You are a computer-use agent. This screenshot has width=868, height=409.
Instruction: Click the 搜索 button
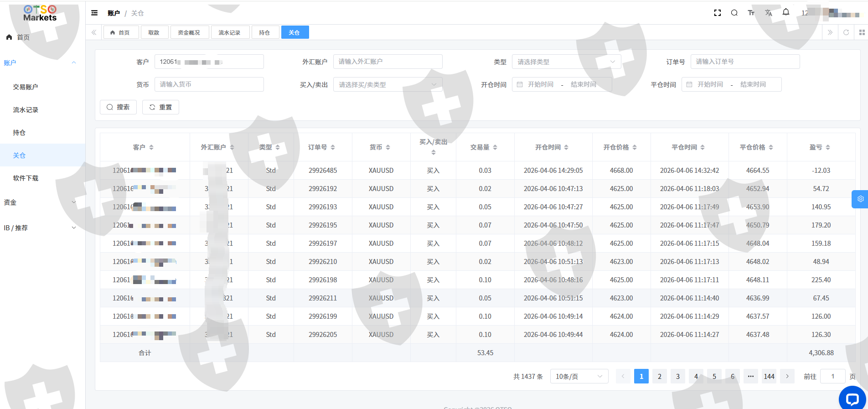(x=118, y=107)
